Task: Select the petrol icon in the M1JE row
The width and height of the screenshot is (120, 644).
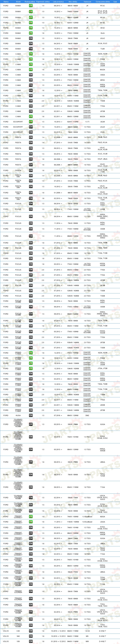Action: (31, 23)
